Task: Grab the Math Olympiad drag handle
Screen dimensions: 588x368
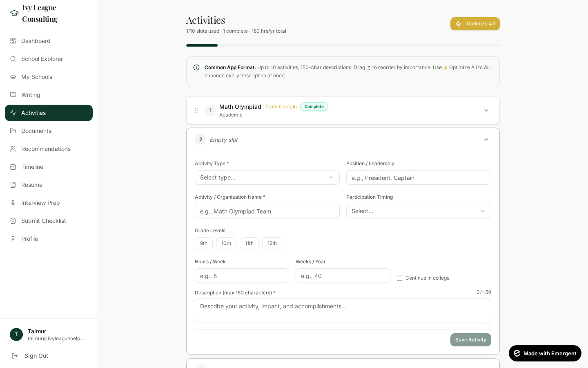Action: pyautogui.click(x=196, y=110)
